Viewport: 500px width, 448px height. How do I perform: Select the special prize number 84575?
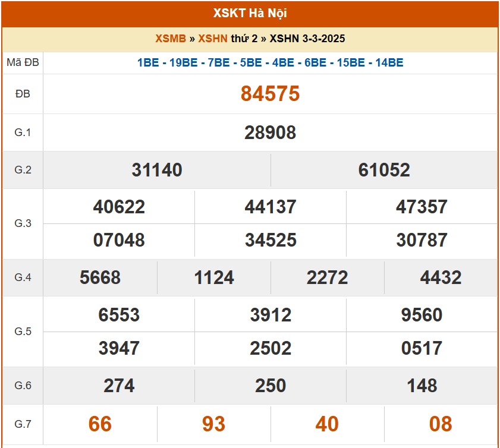click(x=270, y=94)
